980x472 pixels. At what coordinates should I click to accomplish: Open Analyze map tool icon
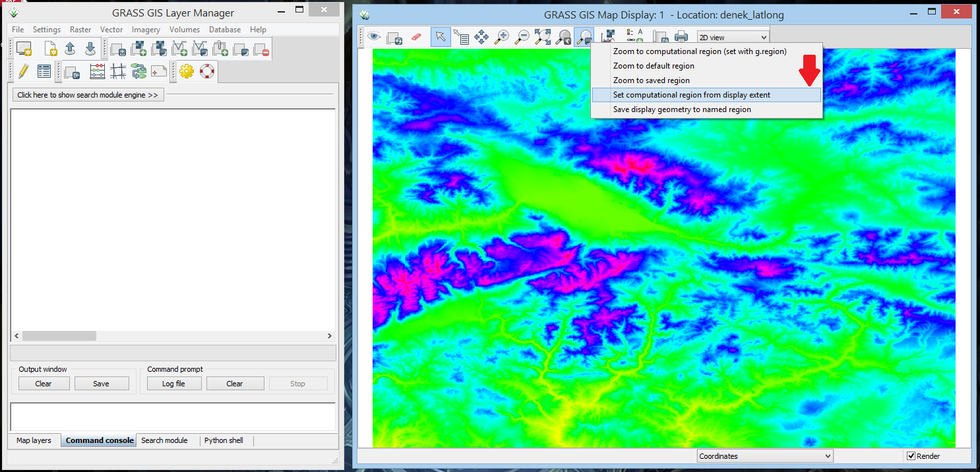pos(608,36)
